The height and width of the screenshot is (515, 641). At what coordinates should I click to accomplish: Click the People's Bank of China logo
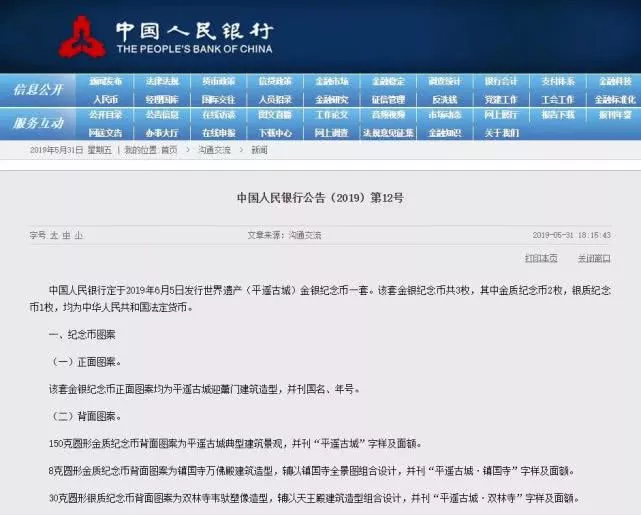pos(82,37)
